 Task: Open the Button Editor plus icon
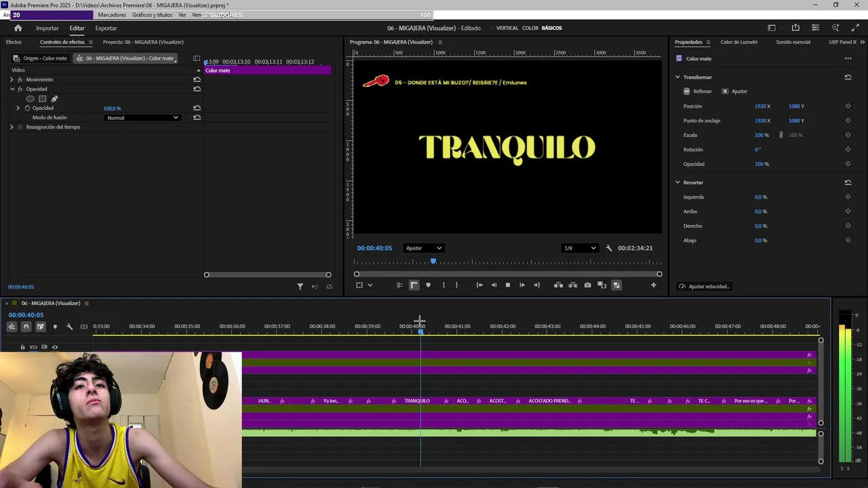tap(653, 285)
